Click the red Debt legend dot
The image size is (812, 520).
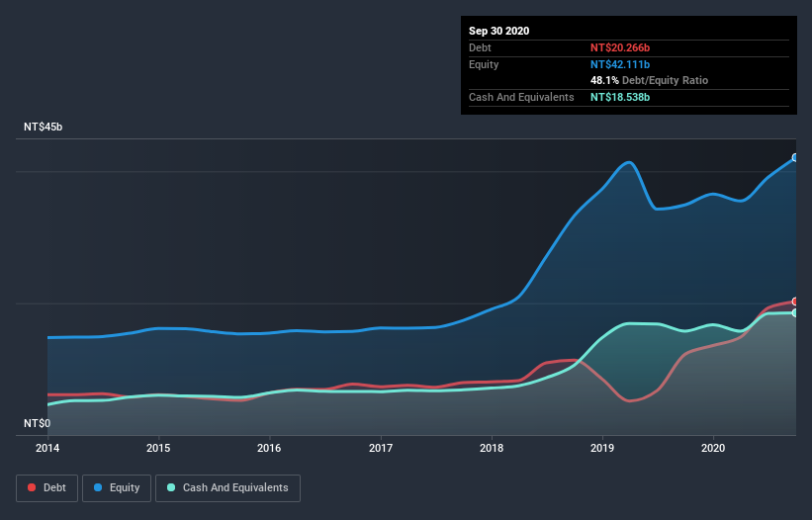[x=32, y=487]
